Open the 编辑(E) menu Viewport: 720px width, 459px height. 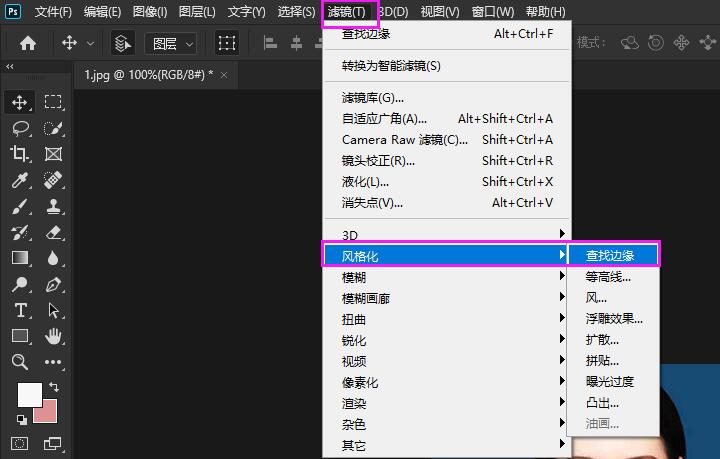tap(102, 11)
